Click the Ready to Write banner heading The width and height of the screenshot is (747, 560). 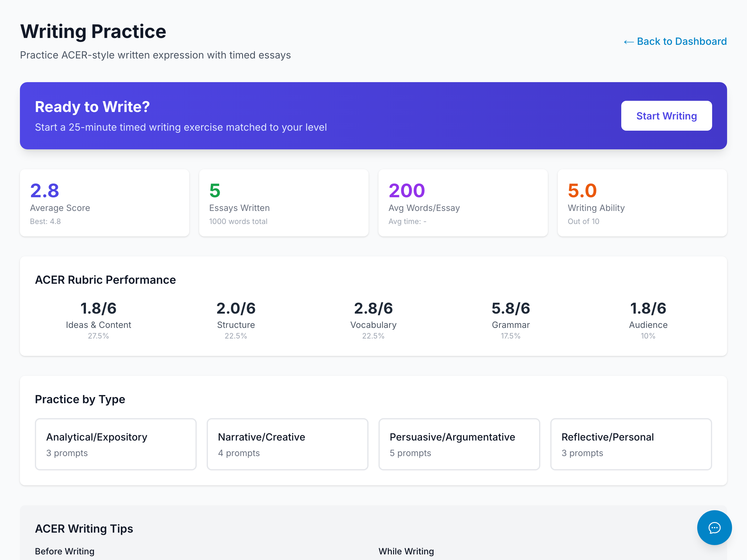92,107
